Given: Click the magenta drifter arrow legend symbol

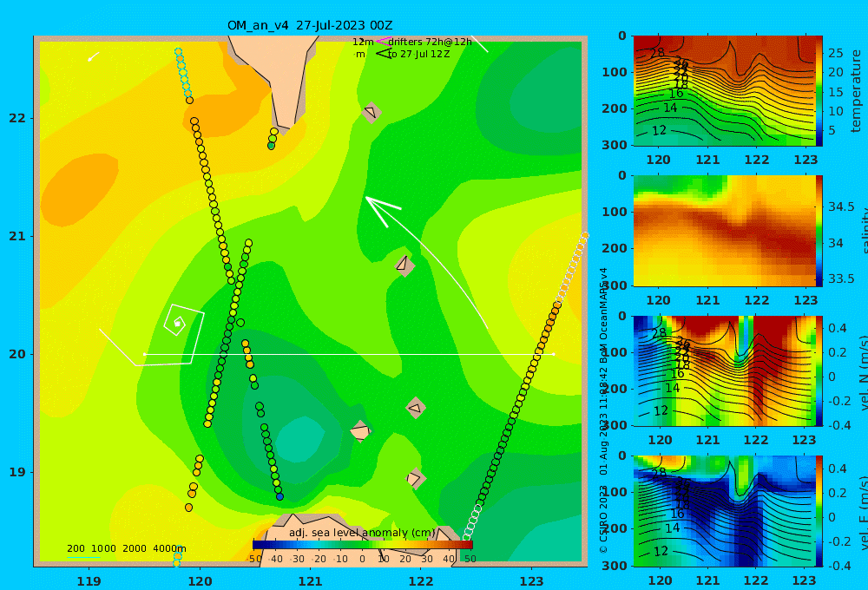Looking at the screenshot, I should coord(383,41).
